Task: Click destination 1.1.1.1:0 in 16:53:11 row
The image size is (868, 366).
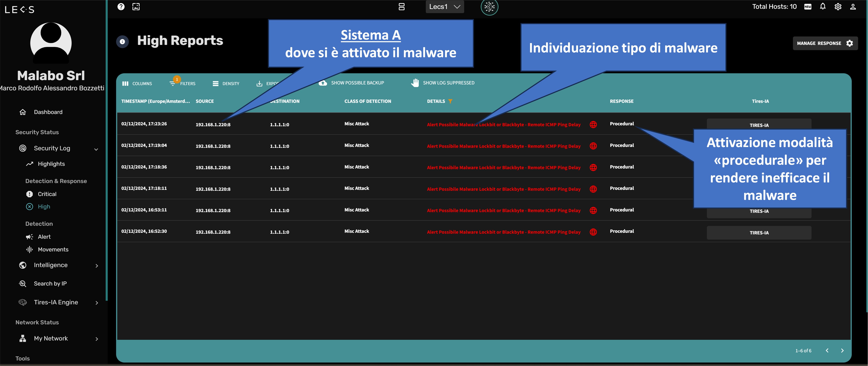Action: coord(279,211)
